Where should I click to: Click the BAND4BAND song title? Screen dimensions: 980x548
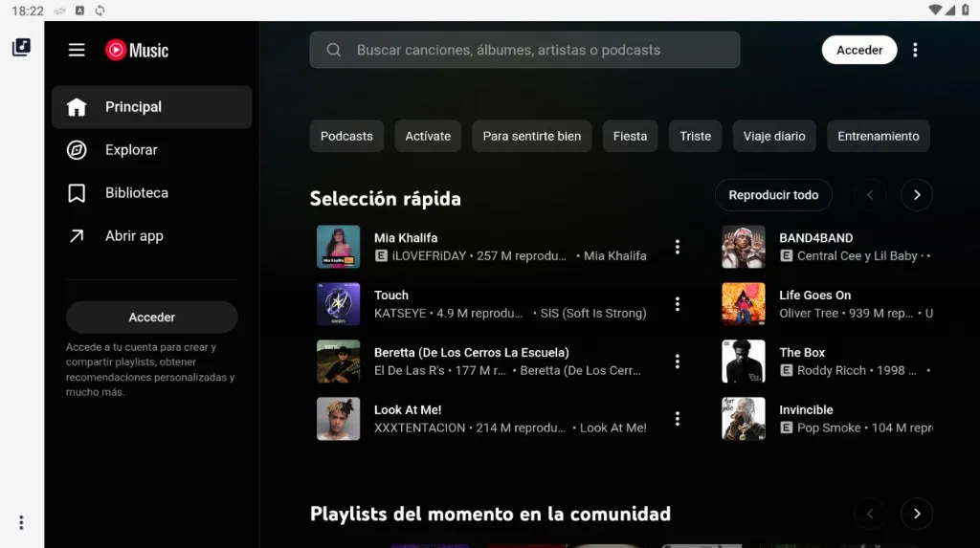(815, 238)
